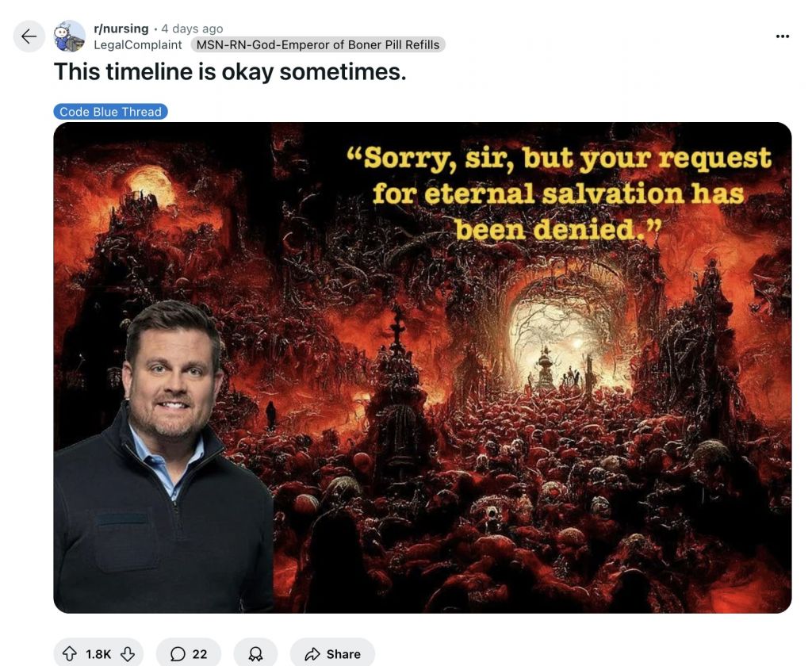Viewport: 812px width, 666px height.
Task: Click the Share label text
Action: click(x=343, y=654)
